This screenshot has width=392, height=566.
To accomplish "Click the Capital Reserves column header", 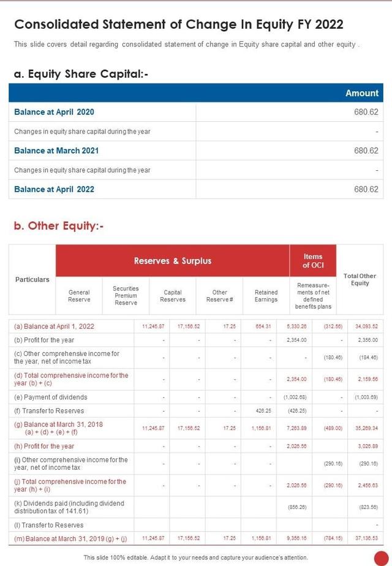I will [173, 296].
